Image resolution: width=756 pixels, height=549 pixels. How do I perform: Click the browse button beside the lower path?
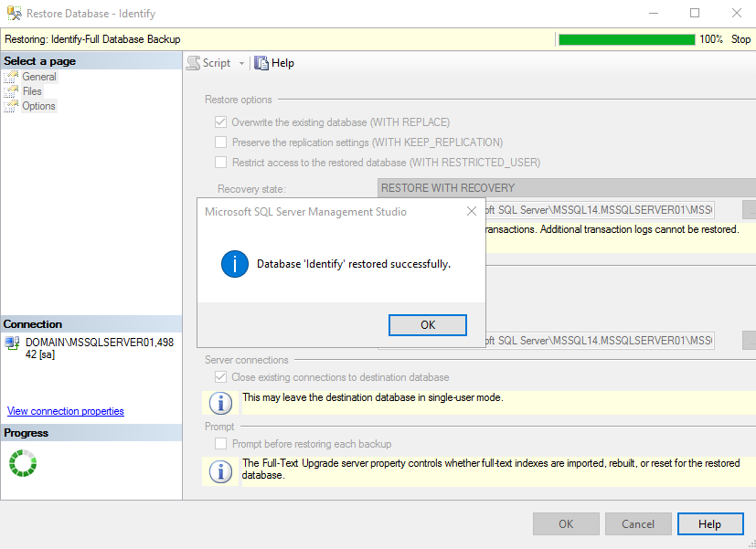(750, 341)
